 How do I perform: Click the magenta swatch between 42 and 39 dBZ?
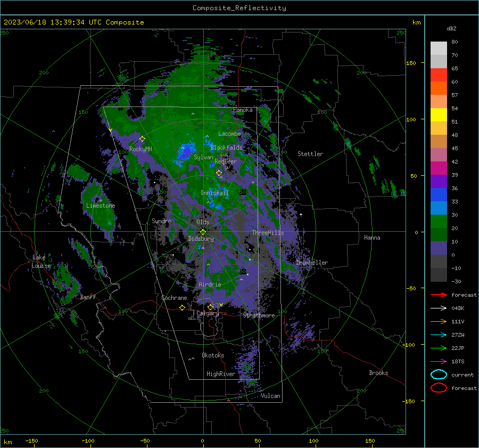(x=439, y=168)
